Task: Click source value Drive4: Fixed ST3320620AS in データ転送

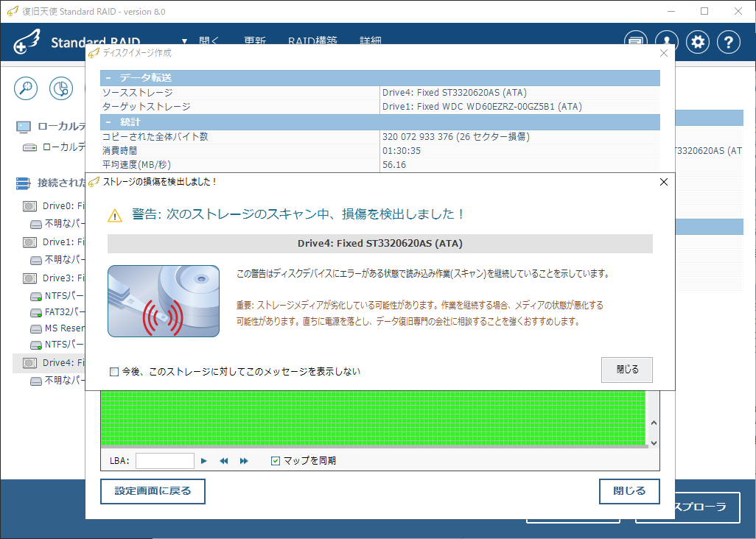Action: pos(455,93)
